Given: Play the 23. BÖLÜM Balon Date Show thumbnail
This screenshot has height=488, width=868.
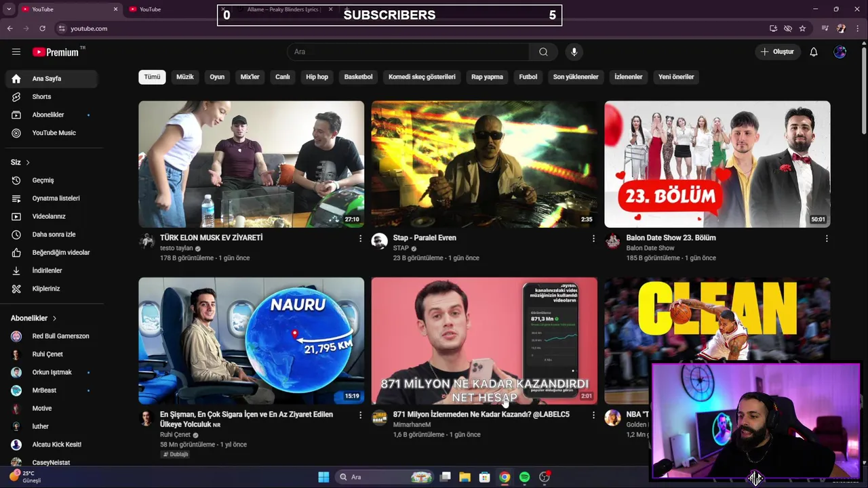Looking at the screenshot, I should click(717, 164).
